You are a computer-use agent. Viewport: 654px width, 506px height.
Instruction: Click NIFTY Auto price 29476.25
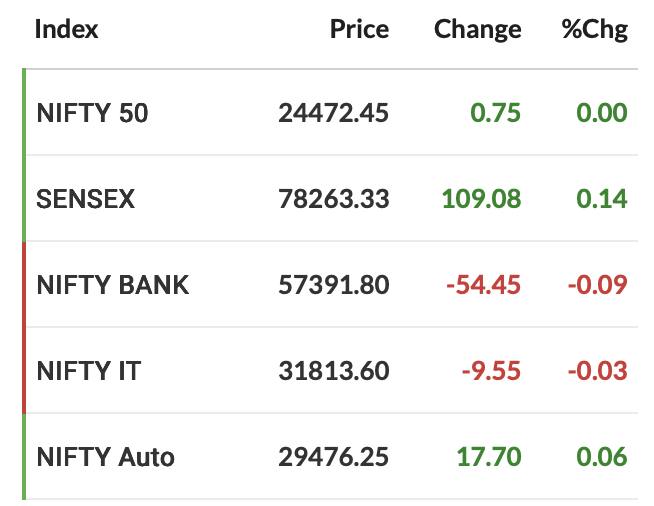click(333, 457)
